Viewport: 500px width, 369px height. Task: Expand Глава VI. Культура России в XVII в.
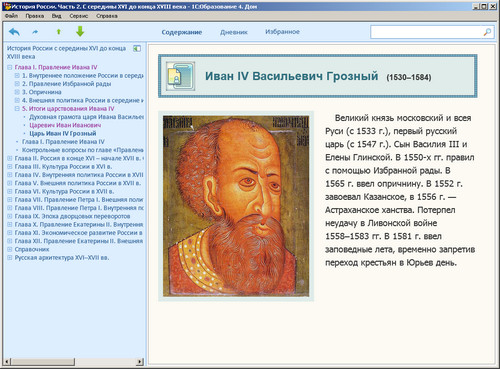coord(10,192)
